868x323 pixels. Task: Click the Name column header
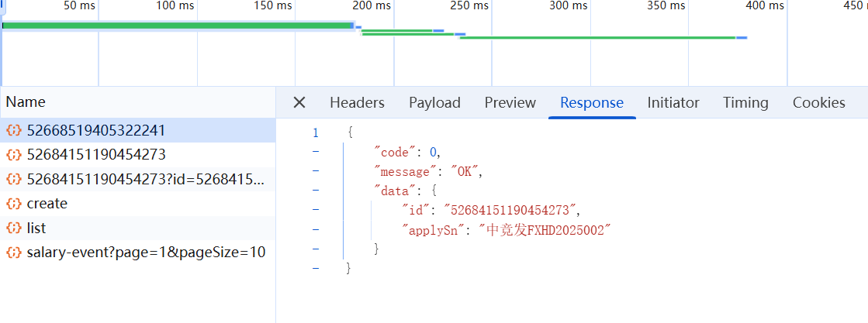pyautogui.click(x=26, y=101)
